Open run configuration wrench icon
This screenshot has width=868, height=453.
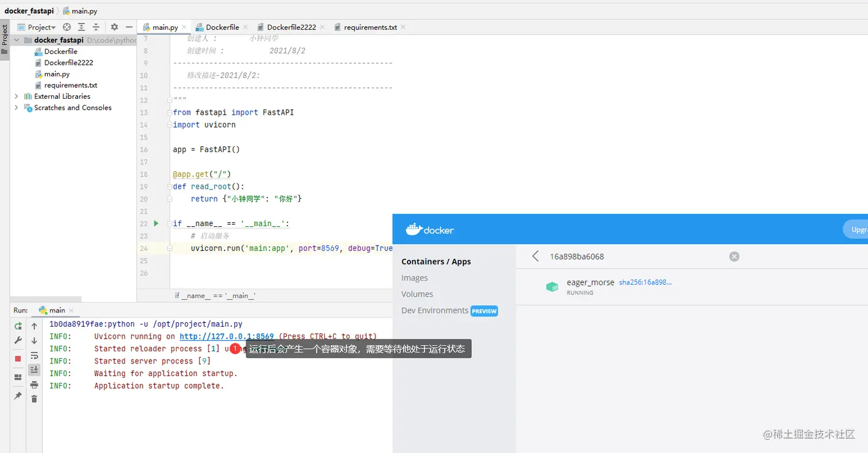[x=18, y=340]
